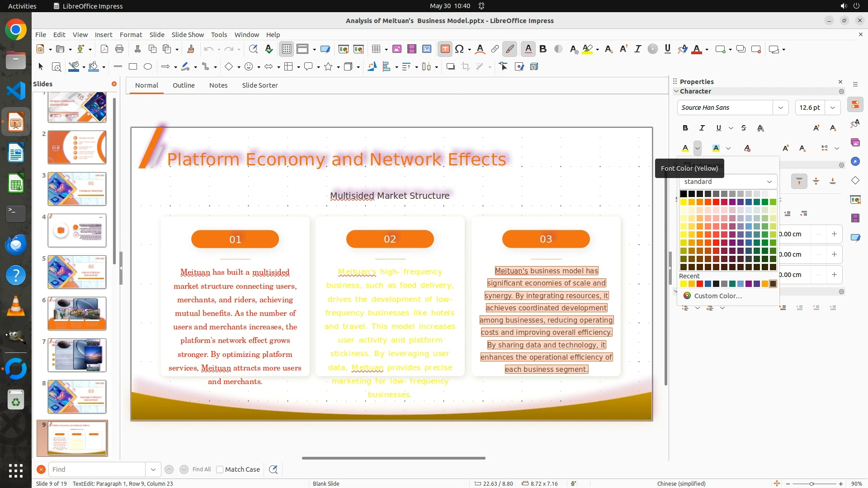The height and width of the screenshot is (488, 868).
Task: Click the Find All button
Action: coord(201,469)
